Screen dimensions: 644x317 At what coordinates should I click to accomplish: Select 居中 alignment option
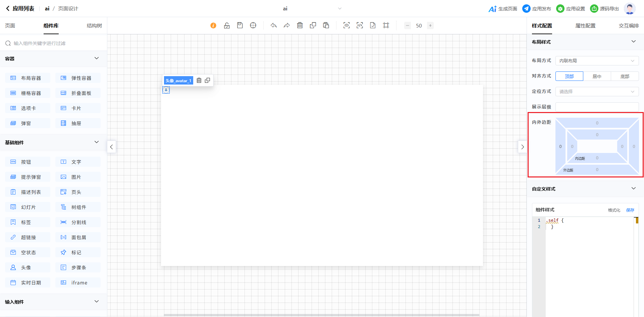tap(597, 76)
